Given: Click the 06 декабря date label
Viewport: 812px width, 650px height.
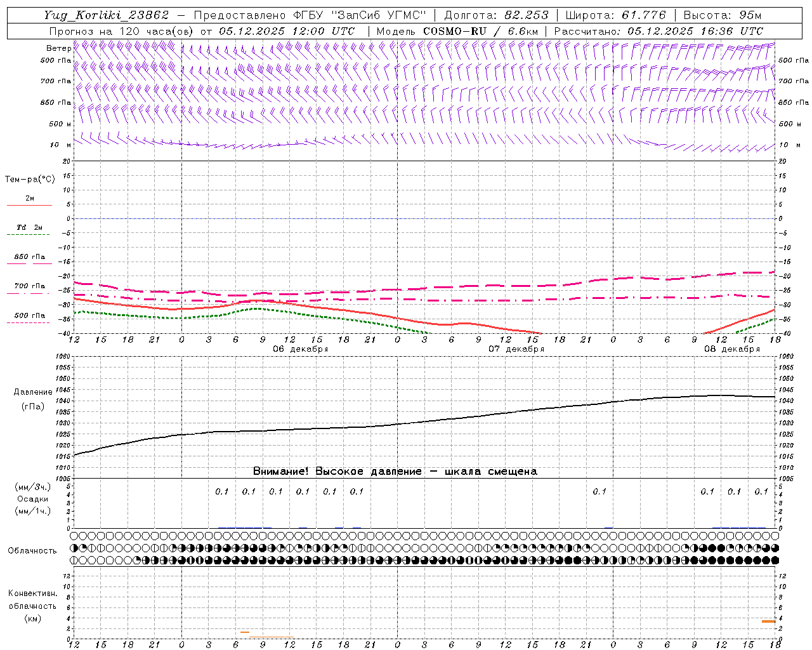Looking at the screenshot, I should tap(301, 349).
